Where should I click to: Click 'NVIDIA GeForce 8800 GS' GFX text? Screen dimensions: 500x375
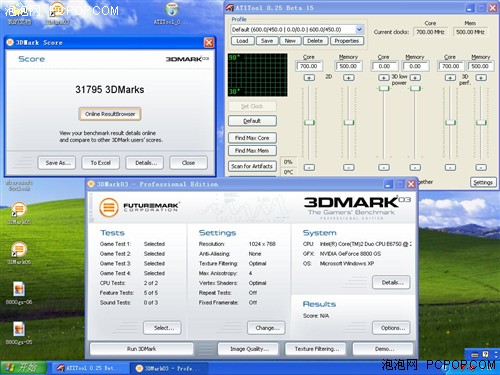tap(350, 254)
